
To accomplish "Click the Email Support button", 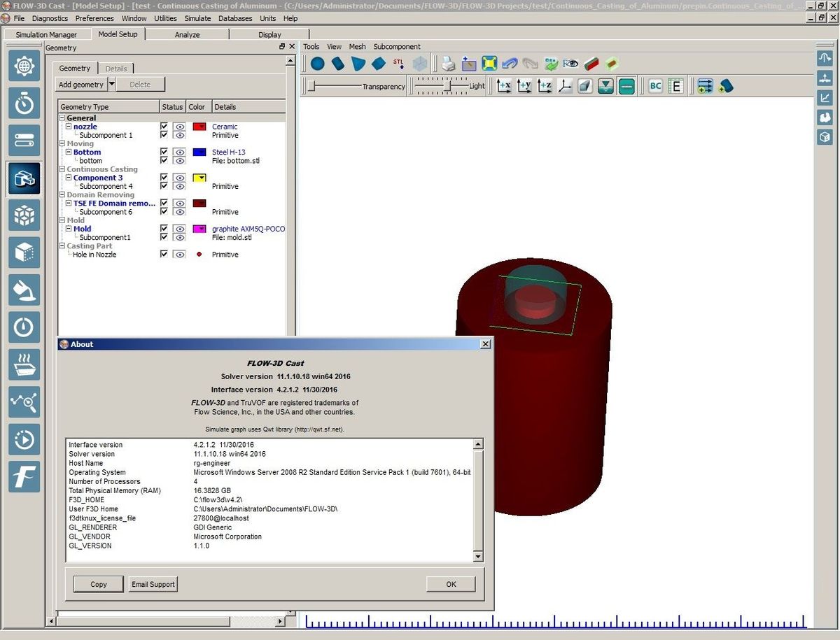I will 153,583.
